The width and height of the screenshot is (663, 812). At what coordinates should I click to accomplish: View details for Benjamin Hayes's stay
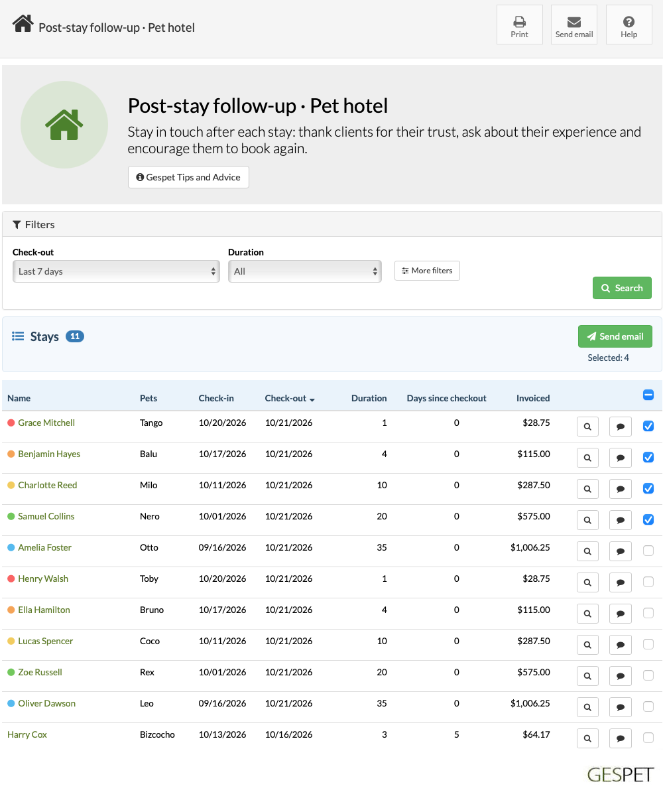pos(587,458)
